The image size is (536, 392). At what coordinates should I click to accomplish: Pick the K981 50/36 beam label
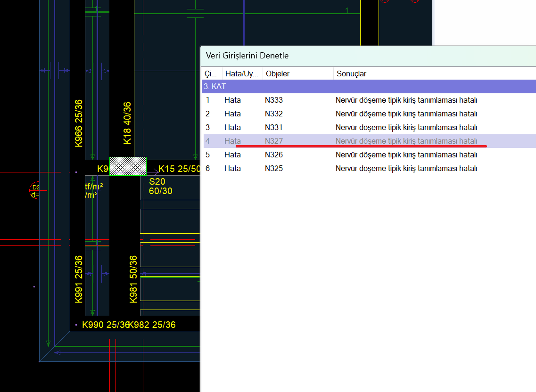[133, 279]
